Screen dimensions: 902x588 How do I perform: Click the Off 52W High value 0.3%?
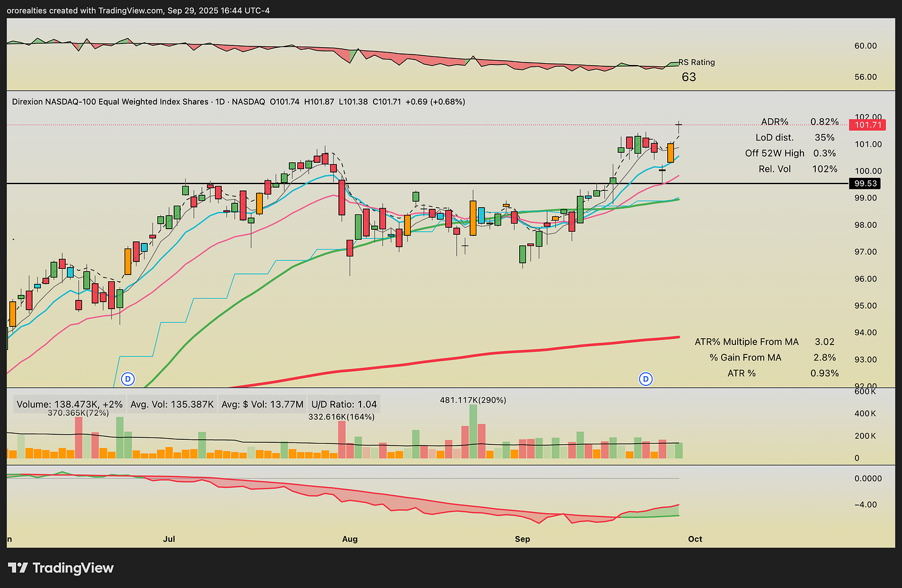[x=824, y=153]
